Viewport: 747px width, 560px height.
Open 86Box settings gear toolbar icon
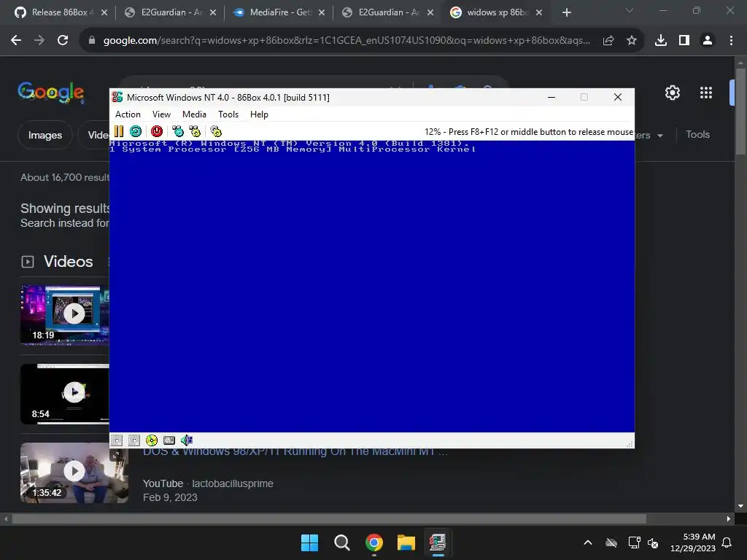tap(216, 131)
